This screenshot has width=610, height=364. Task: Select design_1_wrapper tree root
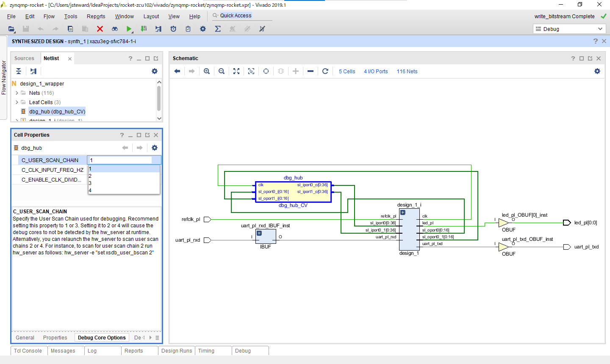point(42,84)
